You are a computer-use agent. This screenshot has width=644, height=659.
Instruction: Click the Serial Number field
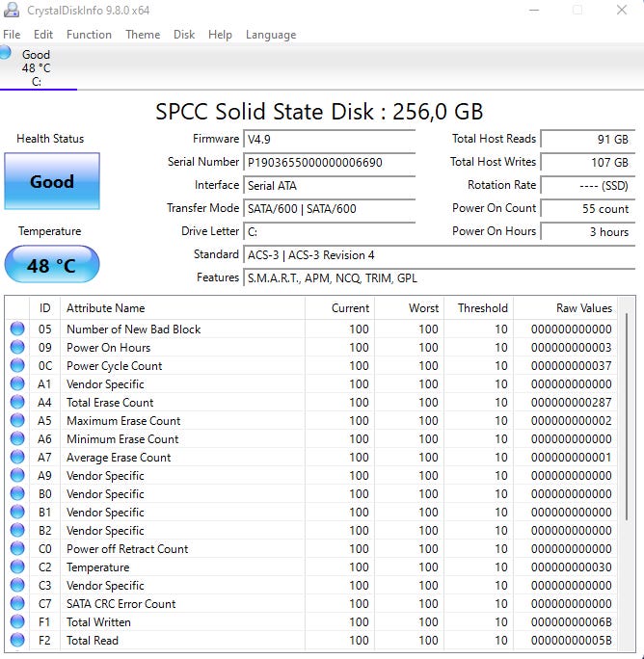[x=330, y=162]
